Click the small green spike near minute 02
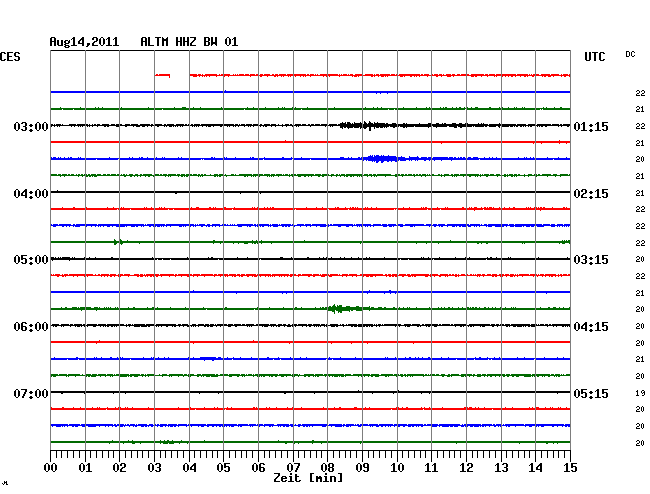Screen dimensions: 650x494 pyautogui.click(x=119, y=242)
